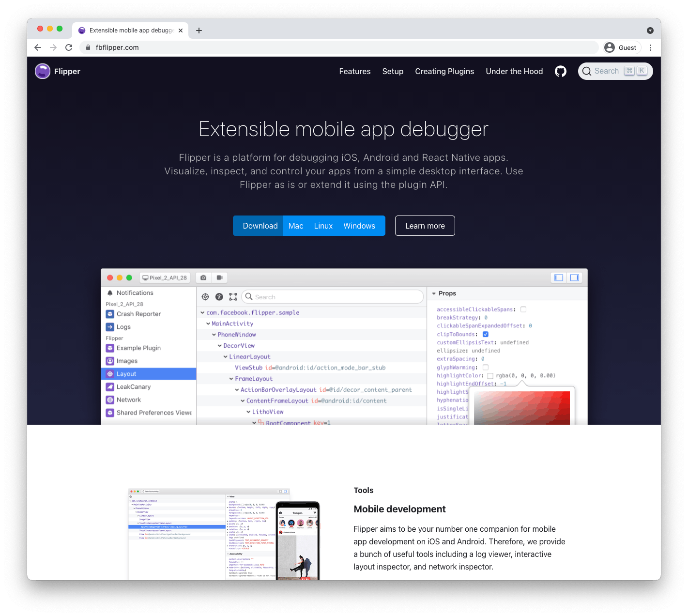Click the alignment mode icon beside Search

[233, 297]
